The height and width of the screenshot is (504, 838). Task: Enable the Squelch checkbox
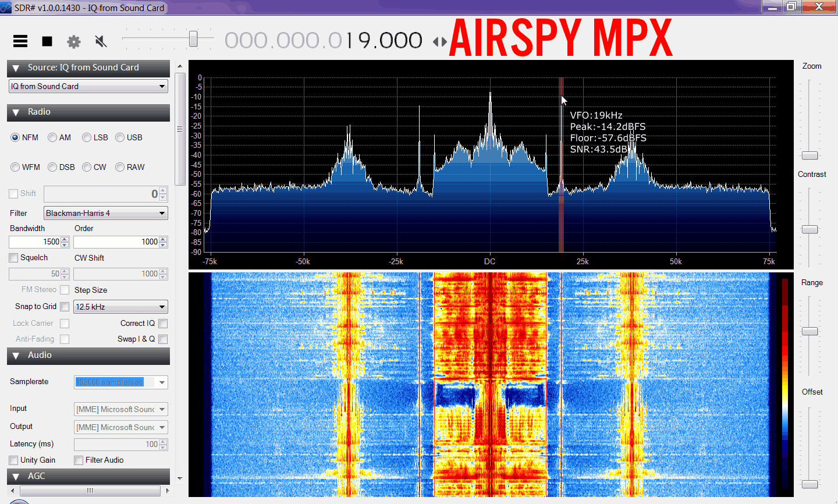click(x=14, y=258)
